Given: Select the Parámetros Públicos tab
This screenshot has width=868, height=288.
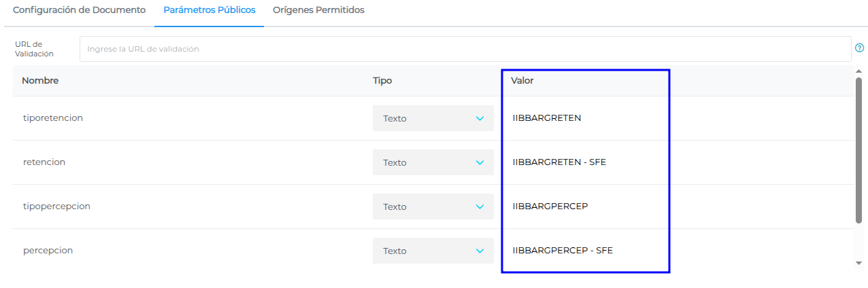Looking at the screenshot, I should click(209, 10).
